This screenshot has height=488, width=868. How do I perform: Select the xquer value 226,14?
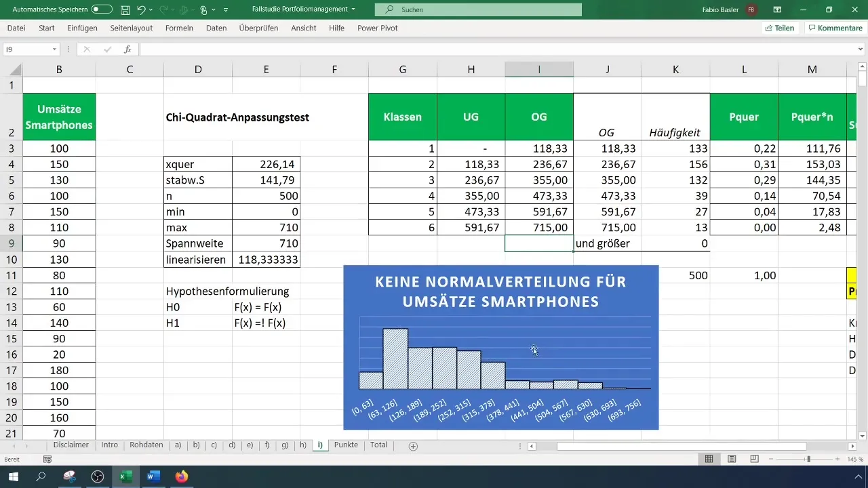[x=266, y=163]
